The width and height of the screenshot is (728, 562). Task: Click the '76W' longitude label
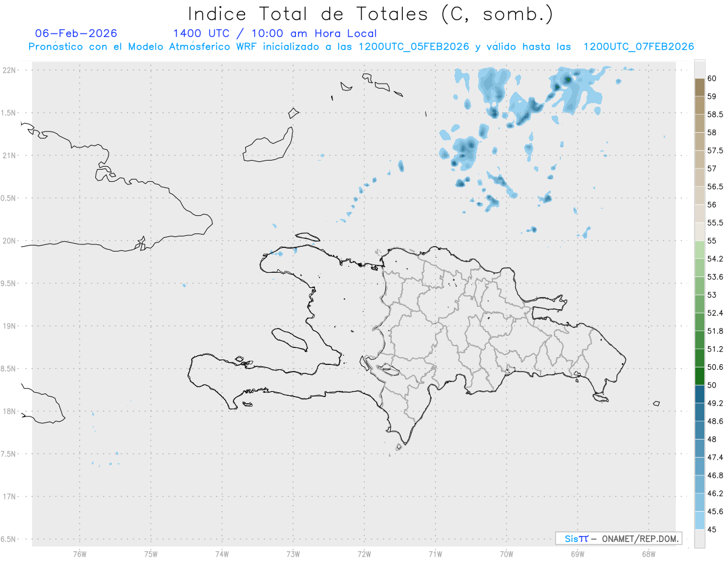tap(79, 554)
